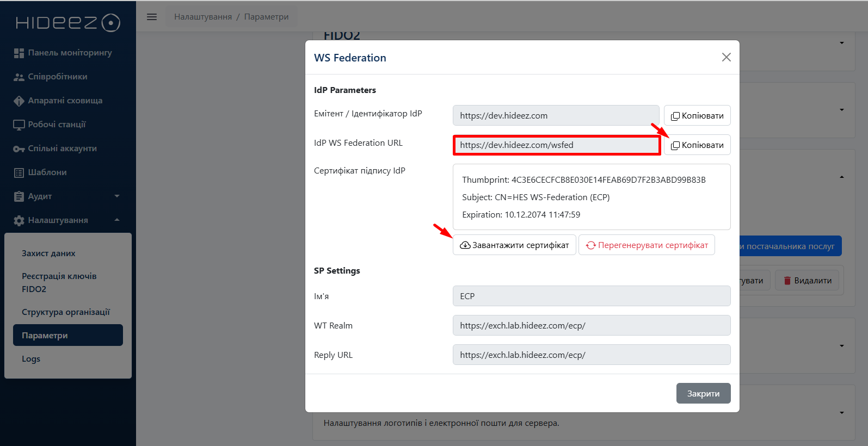The image size is (868, 446).
Task: Copy the Емітент IdP identifier
Action: 697,116
